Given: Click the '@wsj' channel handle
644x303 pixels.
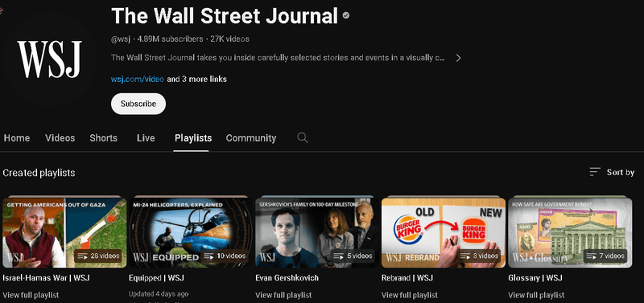Looking at the screenshot, I should [x=121, y=39].
